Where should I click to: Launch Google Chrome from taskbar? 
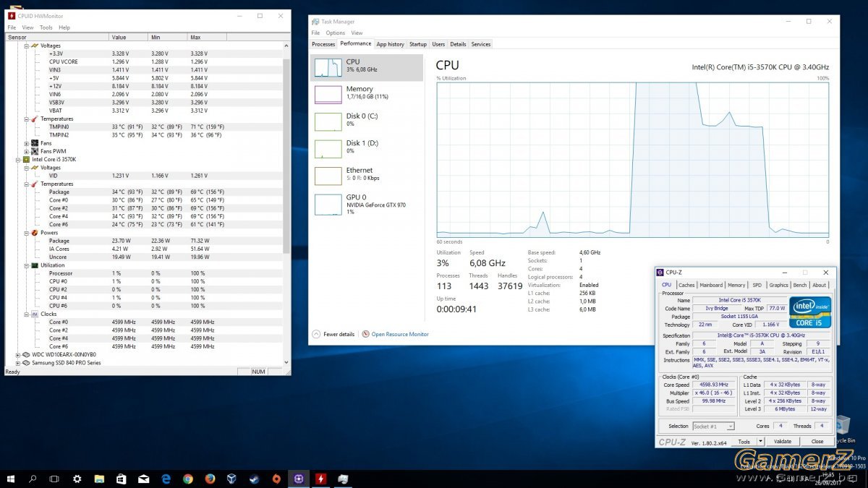pyautogui.click(x=188, y=479)
